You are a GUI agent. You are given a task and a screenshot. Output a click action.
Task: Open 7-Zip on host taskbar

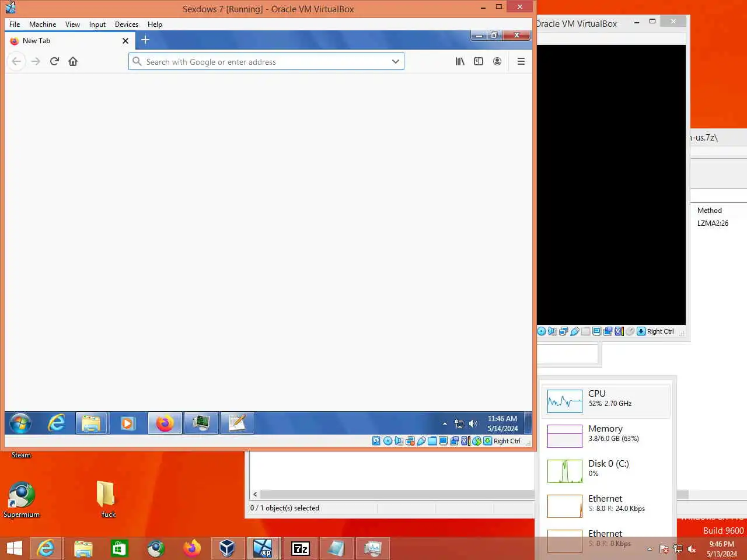pyautogui.click(x=300, y=548)
